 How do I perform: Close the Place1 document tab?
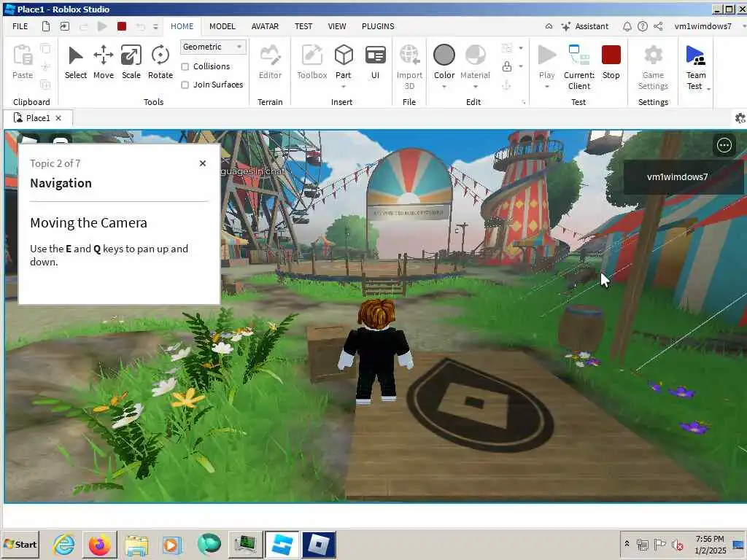58,118
